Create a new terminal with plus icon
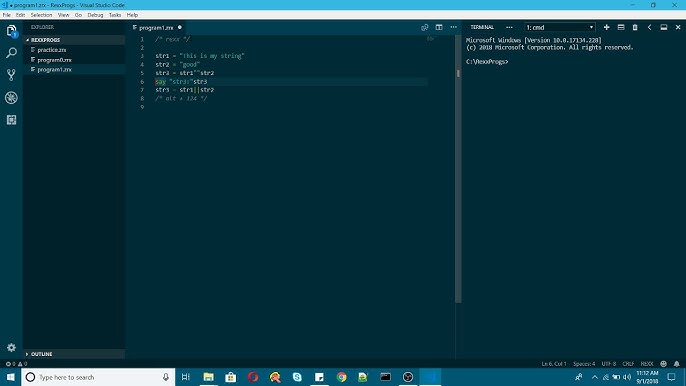 tap(606, 27)
